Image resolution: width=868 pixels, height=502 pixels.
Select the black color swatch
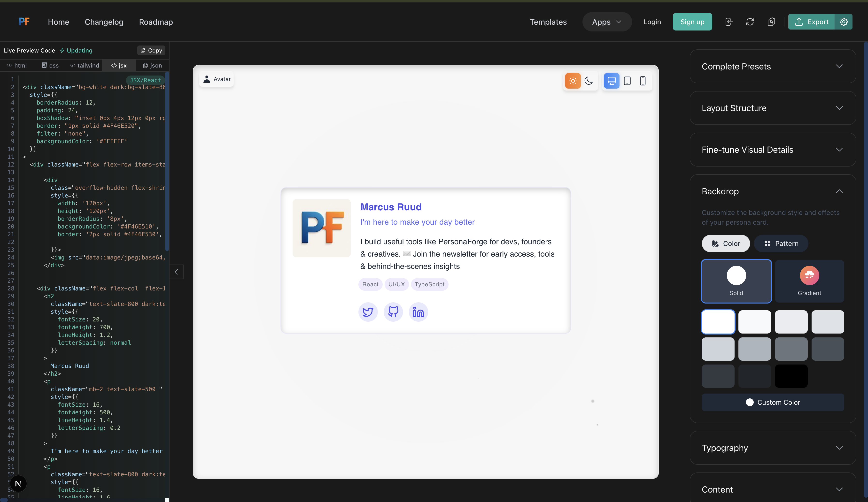791,376
